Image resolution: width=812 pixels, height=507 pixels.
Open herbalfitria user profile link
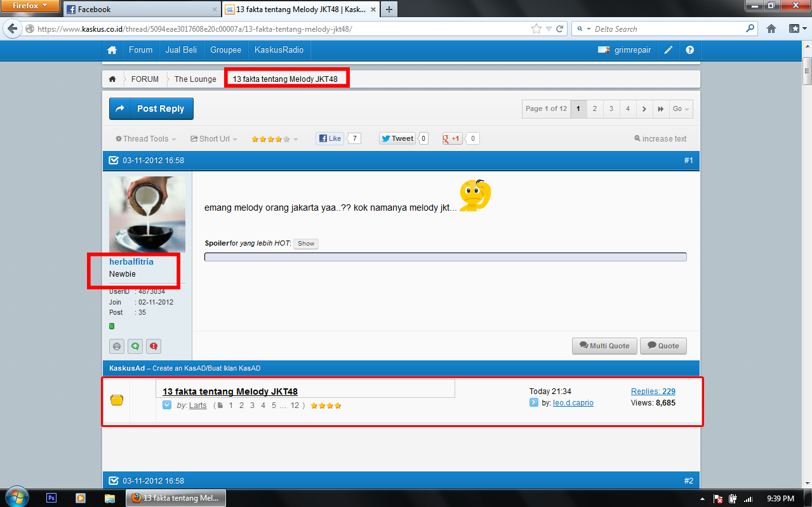(131, 261)
